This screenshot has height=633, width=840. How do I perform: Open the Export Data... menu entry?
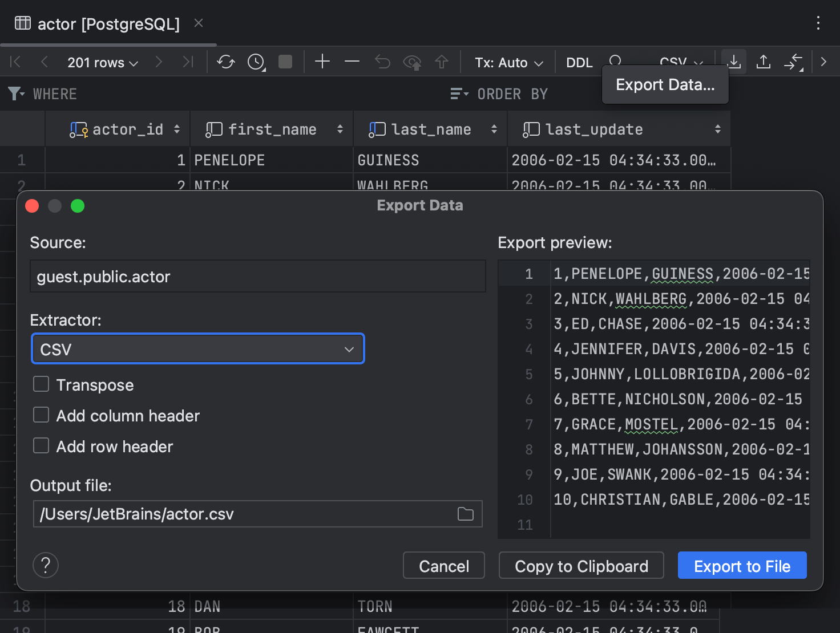[x=664, y=84]
